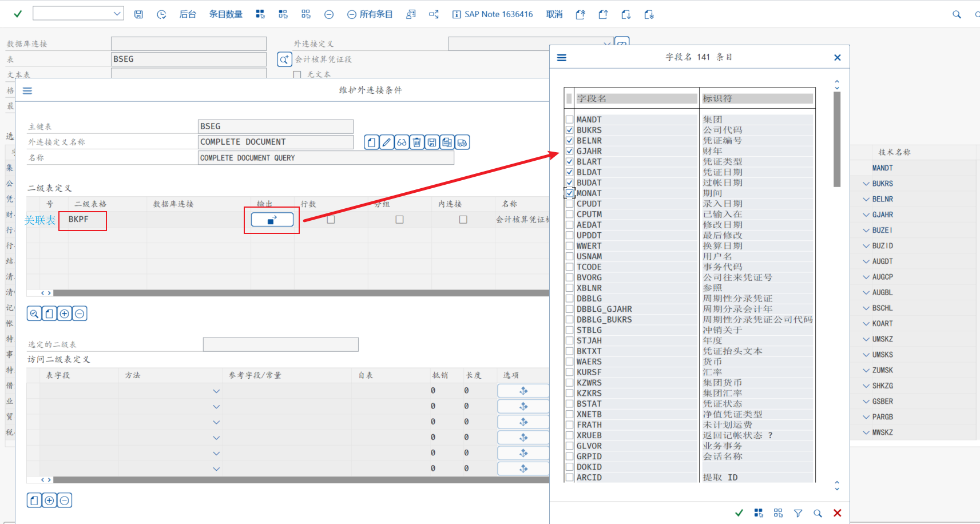Viewport: 980px width, 524px height.
Task: Expand the BUKRS row chevron in the right panel
Action: 866,184
